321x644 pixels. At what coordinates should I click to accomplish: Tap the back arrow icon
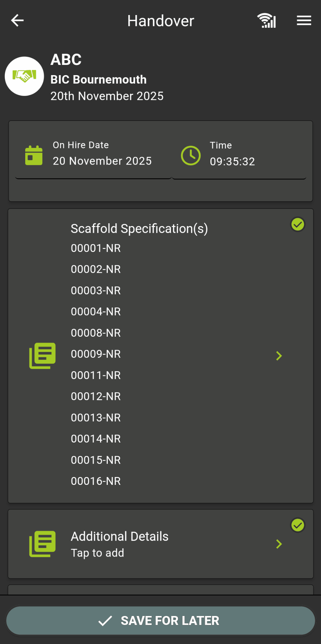coord(17,20)
